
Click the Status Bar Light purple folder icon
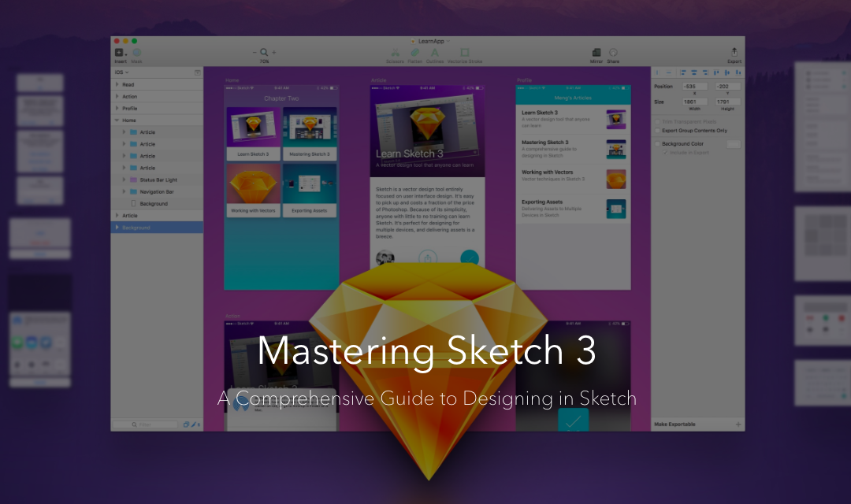coord(133,180)
